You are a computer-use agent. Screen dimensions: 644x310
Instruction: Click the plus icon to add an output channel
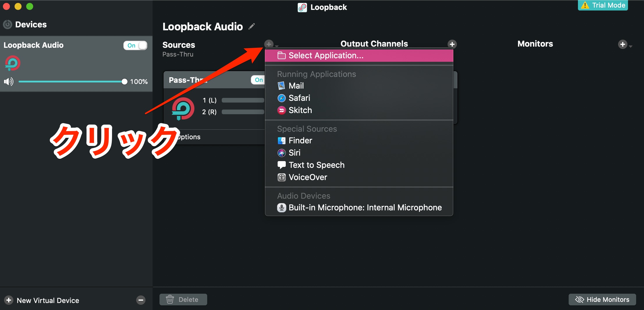(x=452, y=44)
